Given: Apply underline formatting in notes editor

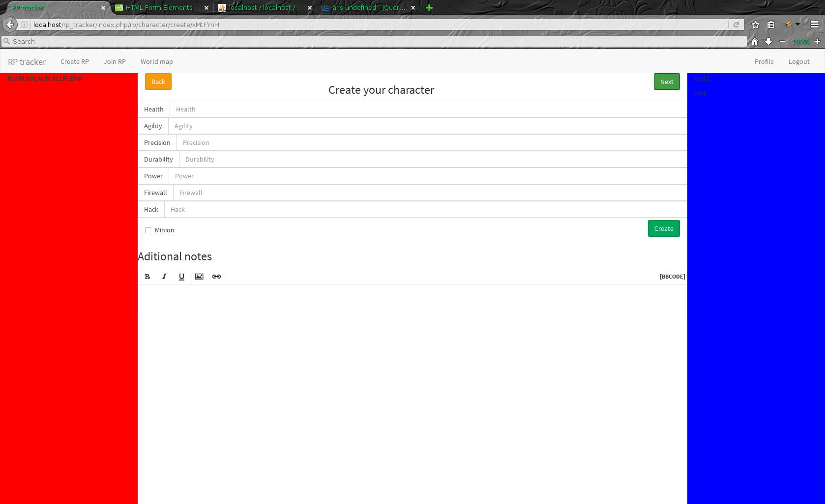Looking at the screenshot, I should 181,277.
